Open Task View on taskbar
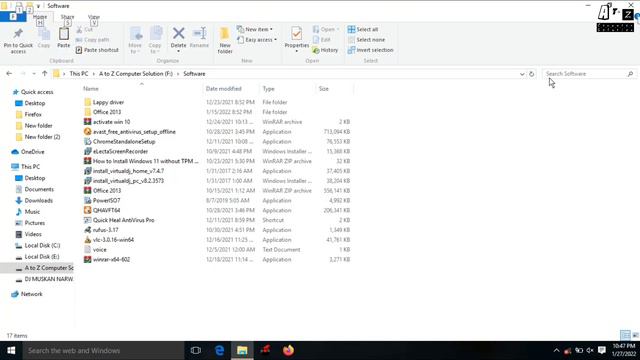The image size is (640, 360). click(196, 350)
